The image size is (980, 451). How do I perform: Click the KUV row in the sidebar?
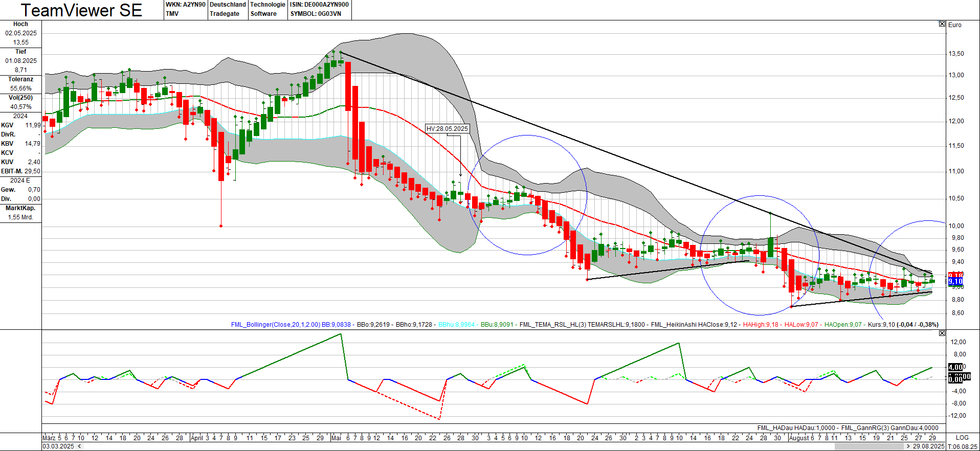(x=20, y=162)
